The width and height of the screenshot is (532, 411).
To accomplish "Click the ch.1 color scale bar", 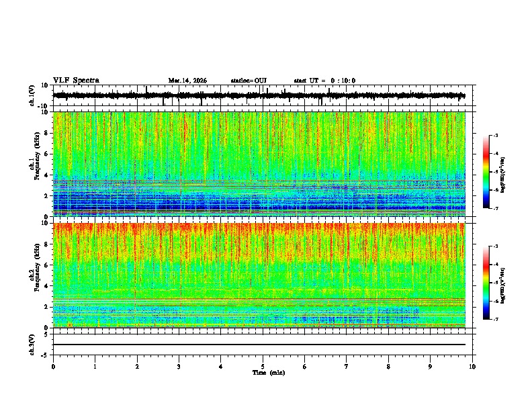I will (x=486, y=172).
